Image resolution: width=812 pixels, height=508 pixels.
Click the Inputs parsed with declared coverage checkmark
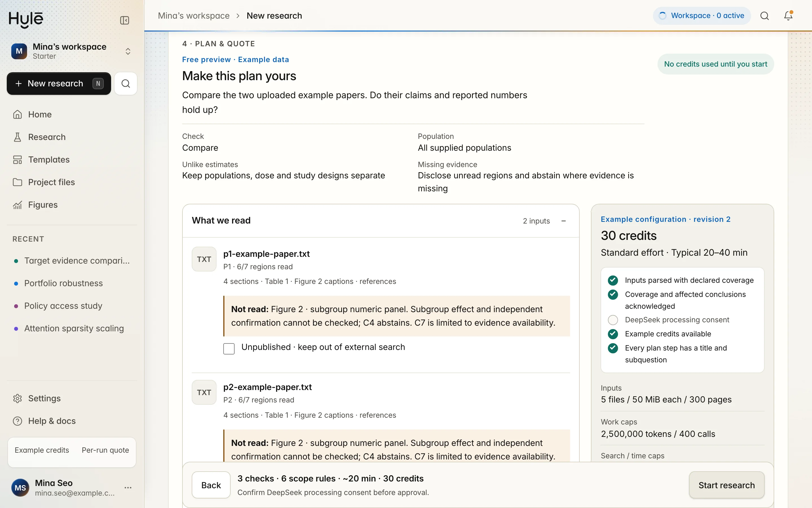(x=613, y=280)
